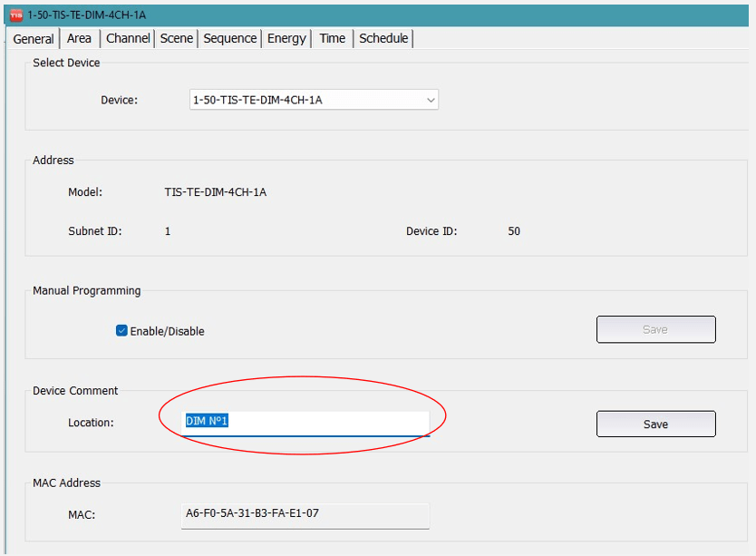The image size is (756, 556).
Task: Go to the Sequence tab
Action: (x=230, y=39)
